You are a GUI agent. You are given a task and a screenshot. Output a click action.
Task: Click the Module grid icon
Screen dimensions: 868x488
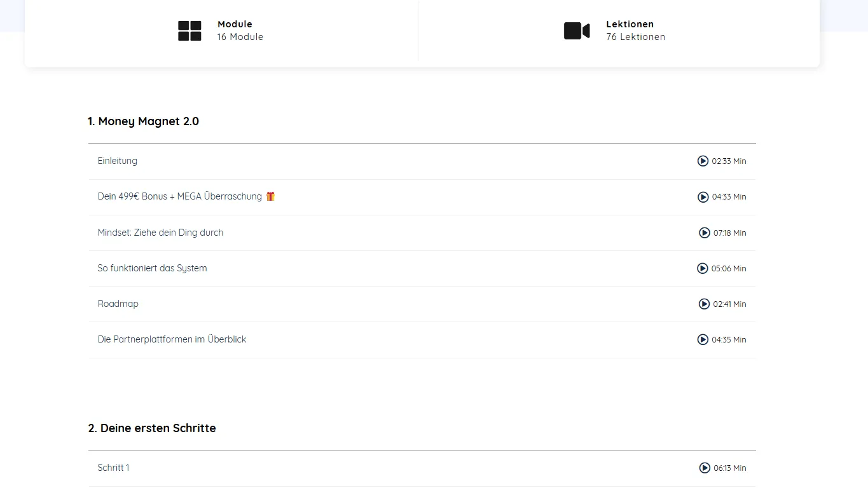point(189,30)
